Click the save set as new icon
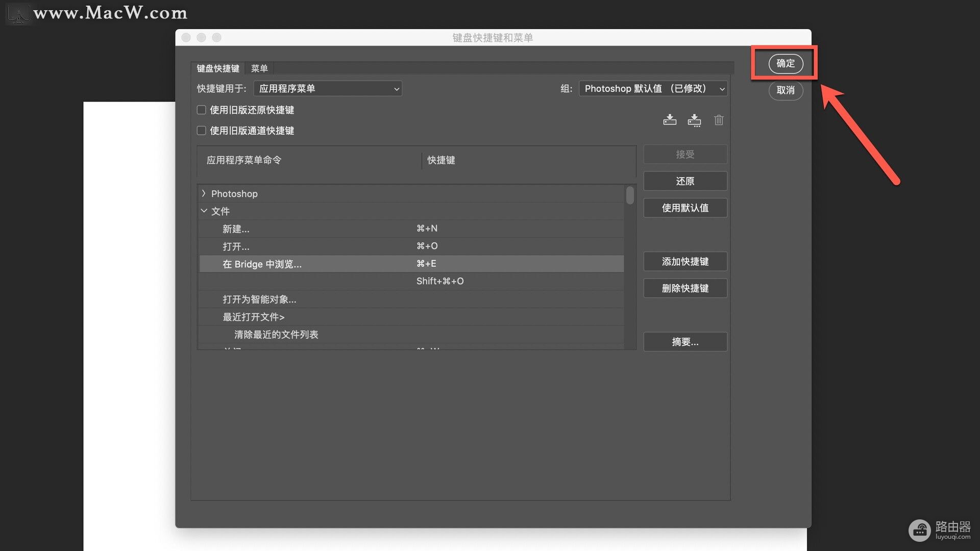 (694, 120)
